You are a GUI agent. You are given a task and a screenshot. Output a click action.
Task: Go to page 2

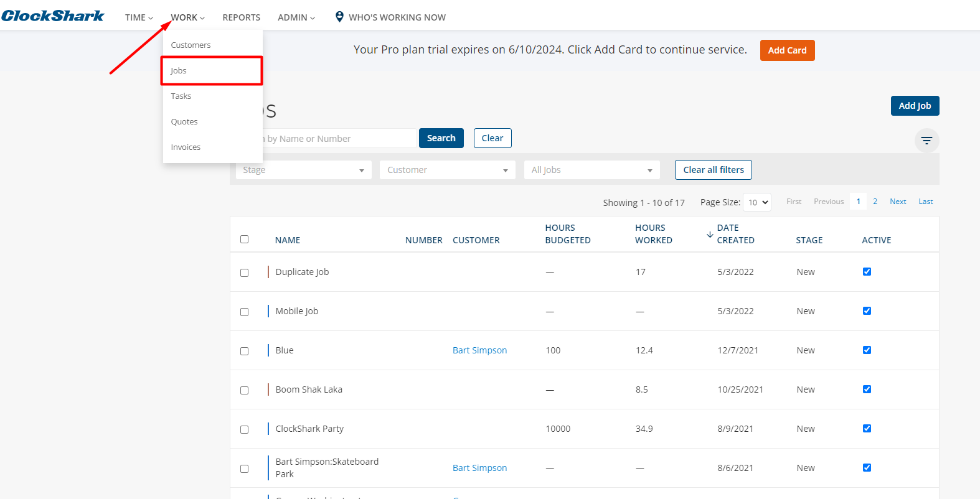[x=875, y=202]
